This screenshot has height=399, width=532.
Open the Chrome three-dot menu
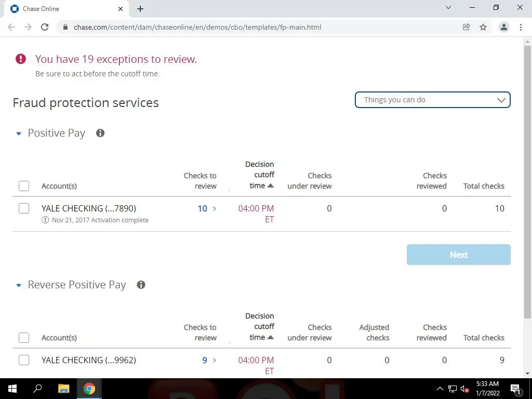(521, 27)
